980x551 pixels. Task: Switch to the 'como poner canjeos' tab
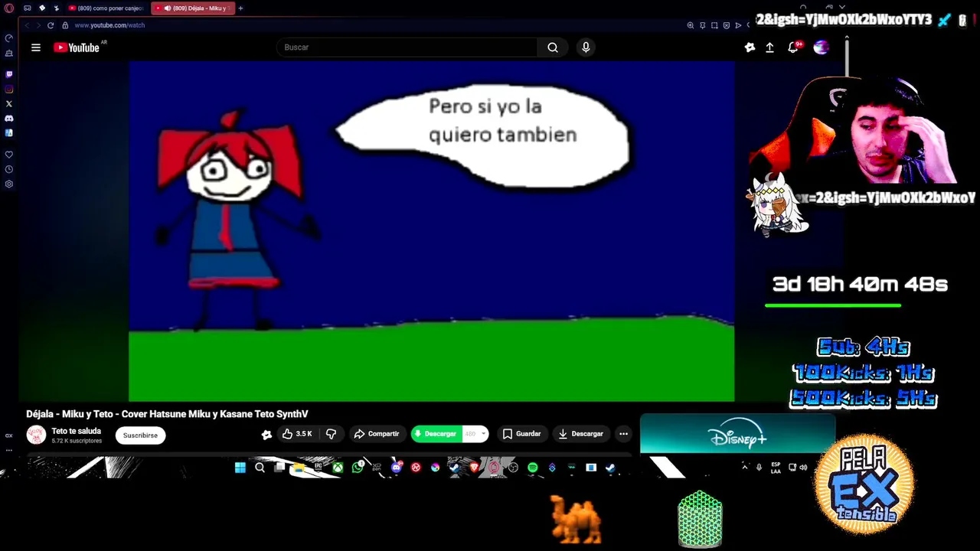coord(107,8)
